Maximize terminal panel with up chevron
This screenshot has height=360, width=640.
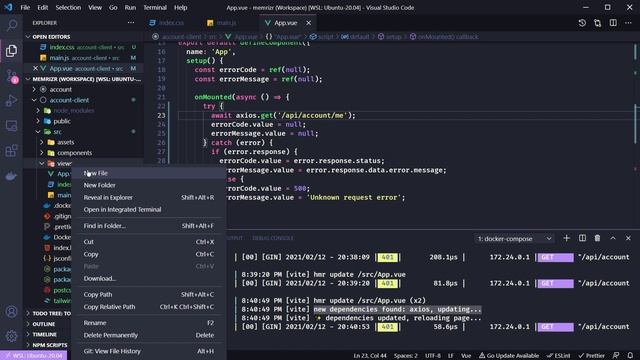tap(613, 238)
